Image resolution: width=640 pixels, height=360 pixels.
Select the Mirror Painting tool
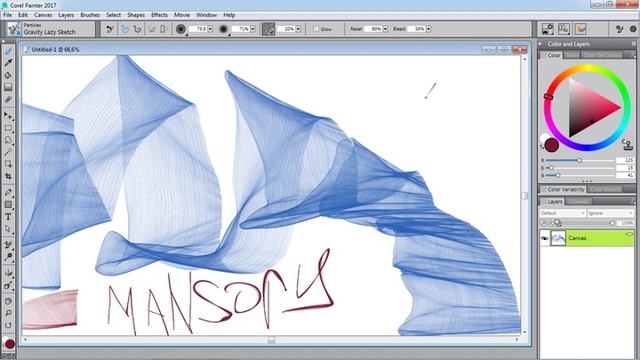pos(8,273)
